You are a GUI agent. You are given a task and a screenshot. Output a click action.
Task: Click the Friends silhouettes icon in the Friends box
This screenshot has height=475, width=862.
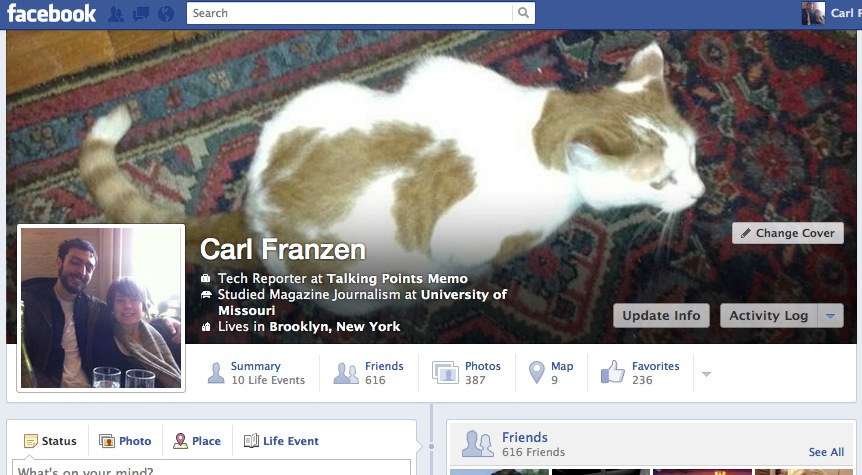[477, 444]
